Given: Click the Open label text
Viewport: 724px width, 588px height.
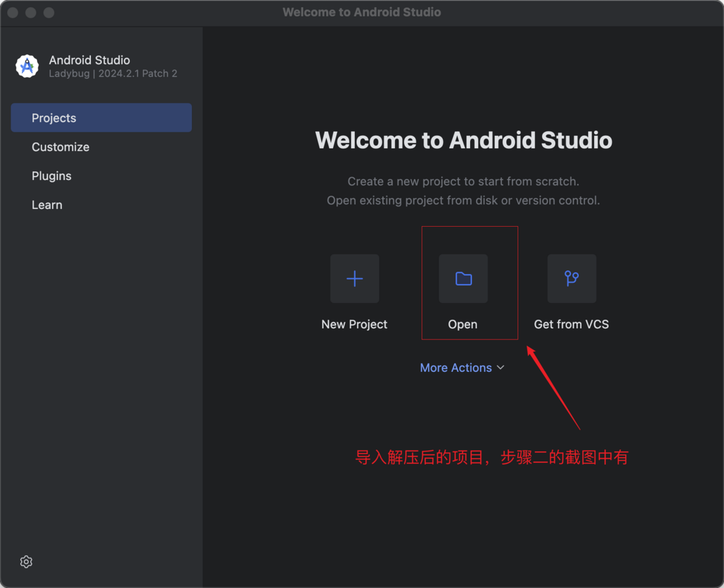Looking at the screenshot, I should tap(463, 324).
